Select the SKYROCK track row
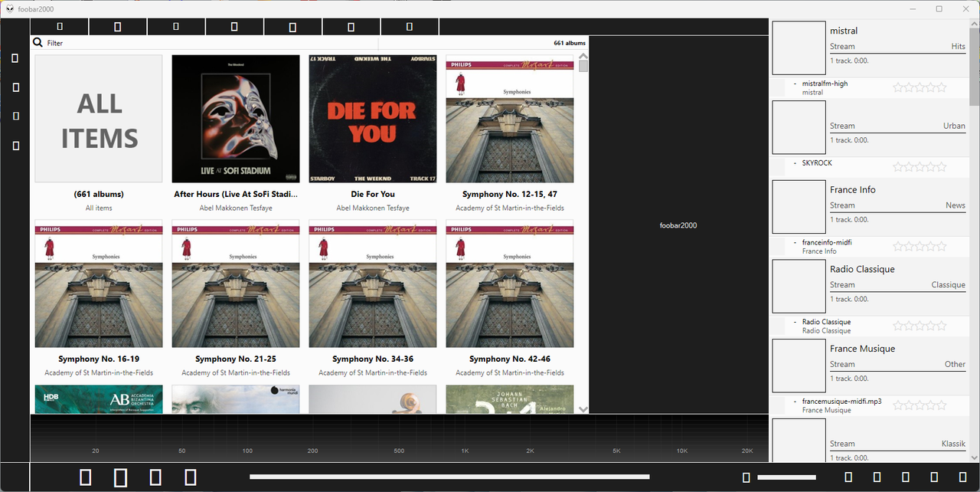The width and height of the screenshot is (980, 492). pos(870,167)
